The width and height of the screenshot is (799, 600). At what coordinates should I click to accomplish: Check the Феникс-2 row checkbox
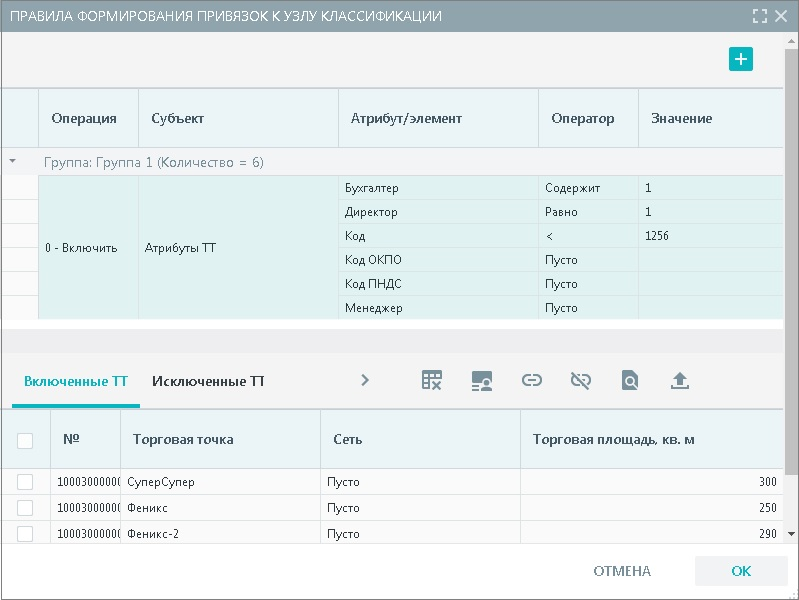point(25,534)
